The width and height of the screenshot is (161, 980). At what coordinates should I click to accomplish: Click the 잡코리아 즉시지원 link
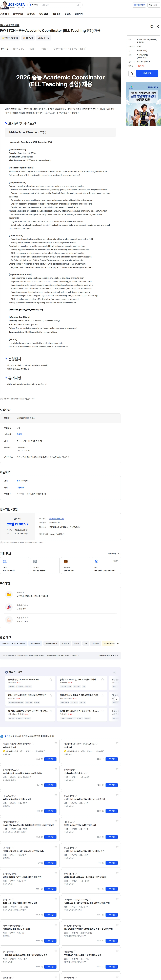(x=57, y=518)
